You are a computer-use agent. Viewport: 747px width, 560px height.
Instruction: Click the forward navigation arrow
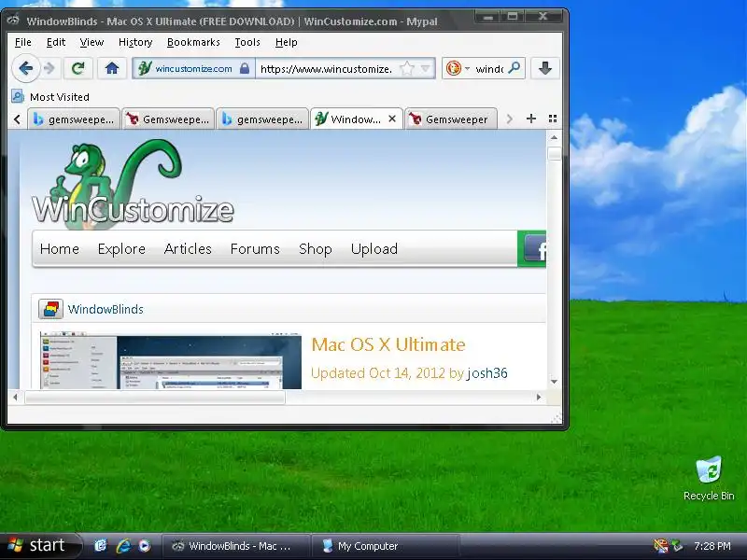49,68
